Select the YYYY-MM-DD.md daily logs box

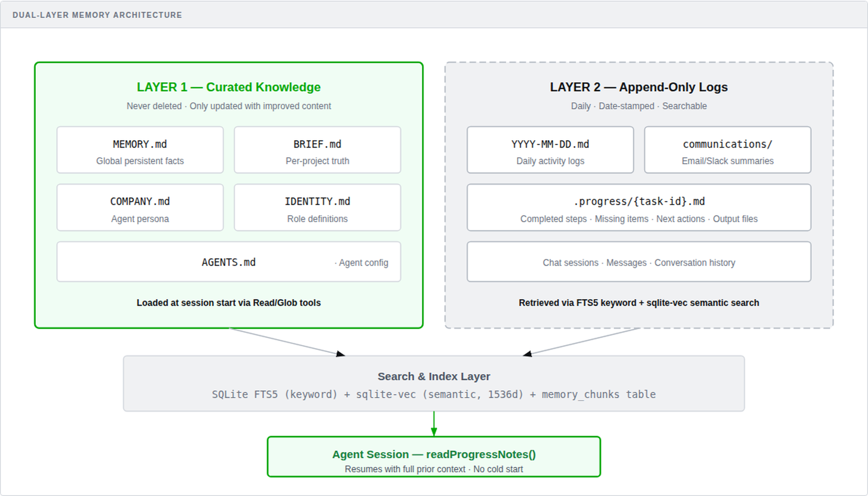pos(550,150)
